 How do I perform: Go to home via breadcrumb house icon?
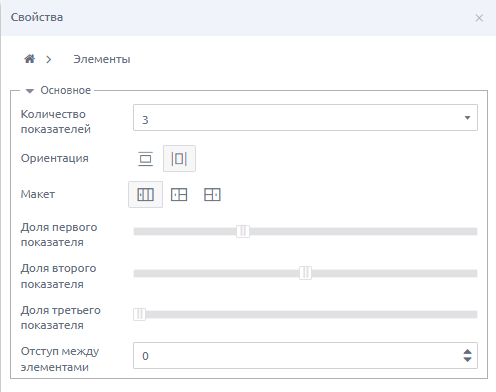click(x=29, y=59)
